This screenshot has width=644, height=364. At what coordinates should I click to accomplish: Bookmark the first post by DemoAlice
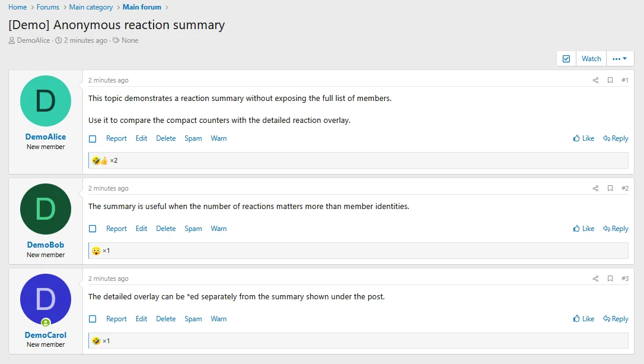610,80
